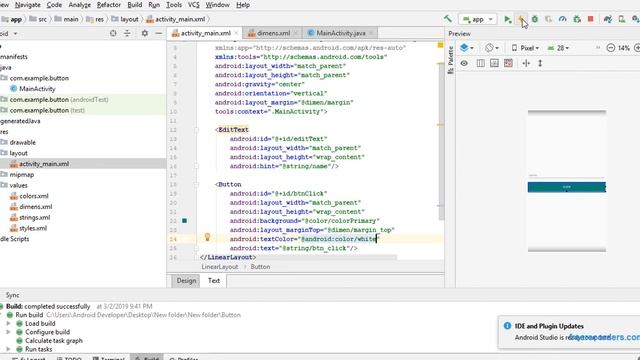Click the pack horizontally icon in Preview toolbar
This screenshot has width=640, height=360.
pyautogui.click(x=526, y=63)
